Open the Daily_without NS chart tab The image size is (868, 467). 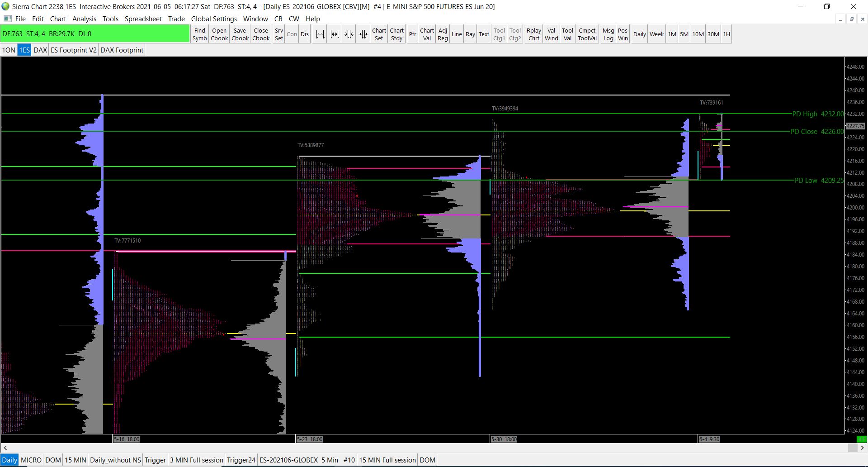tap(115, 460)
